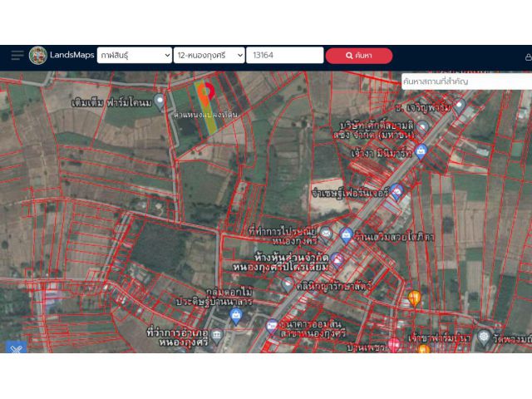Click the เจ้งา มินิมาร์ท label
Screen dimensions: 532x399
point(381,154)
